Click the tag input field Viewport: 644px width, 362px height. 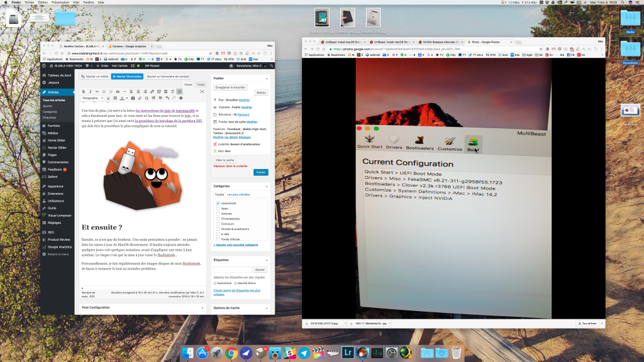[x=233, y=270]
